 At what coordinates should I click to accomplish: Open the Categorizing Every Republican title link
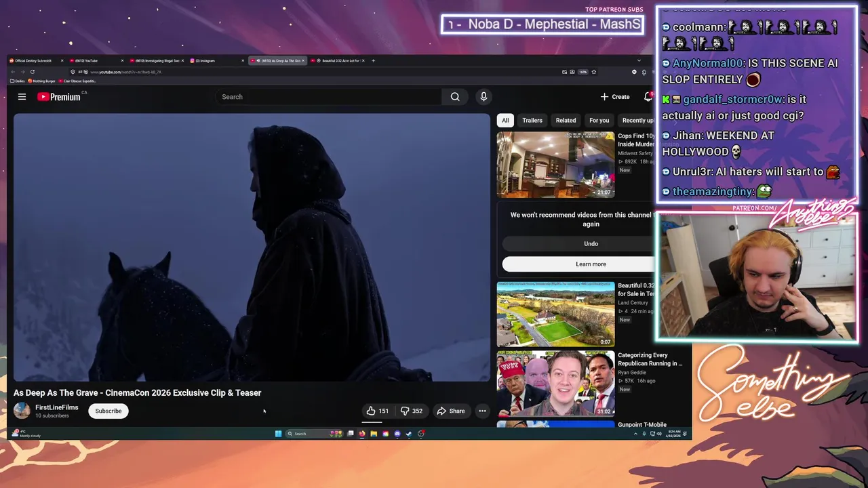[650, 359]
